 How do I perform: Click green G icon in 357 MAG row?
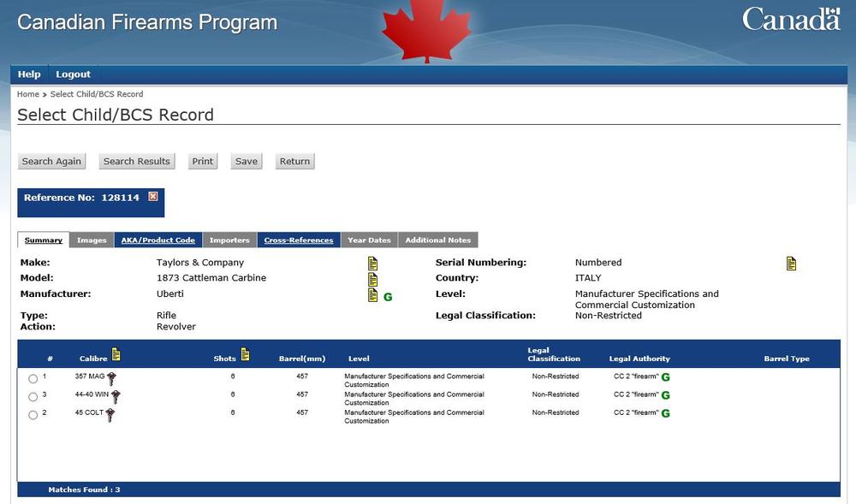[x=665, y=377]
